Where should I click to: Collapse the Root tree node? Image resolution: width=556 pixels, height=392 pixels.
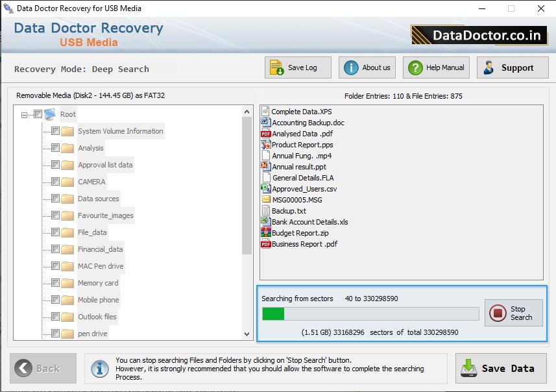point(25,115)
